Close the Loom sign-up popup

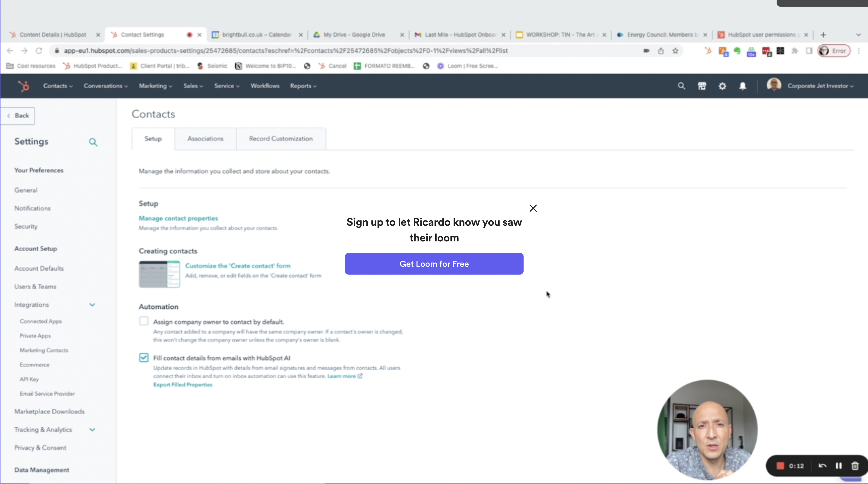tap(533, 208)
